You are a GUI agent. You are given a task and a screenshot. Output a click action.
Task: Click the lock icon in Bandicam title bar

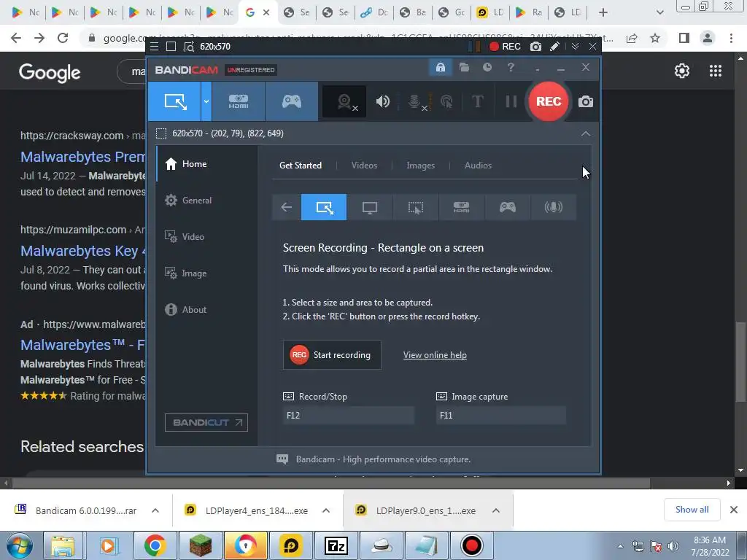tap(440, 67)
